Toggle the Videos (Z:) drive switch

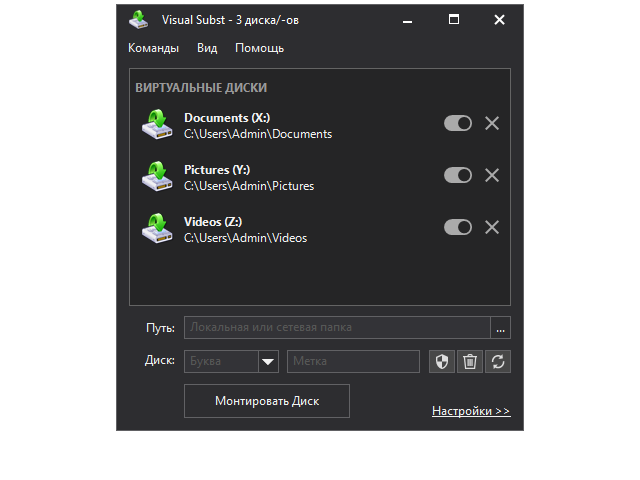[x=458, y=227]
